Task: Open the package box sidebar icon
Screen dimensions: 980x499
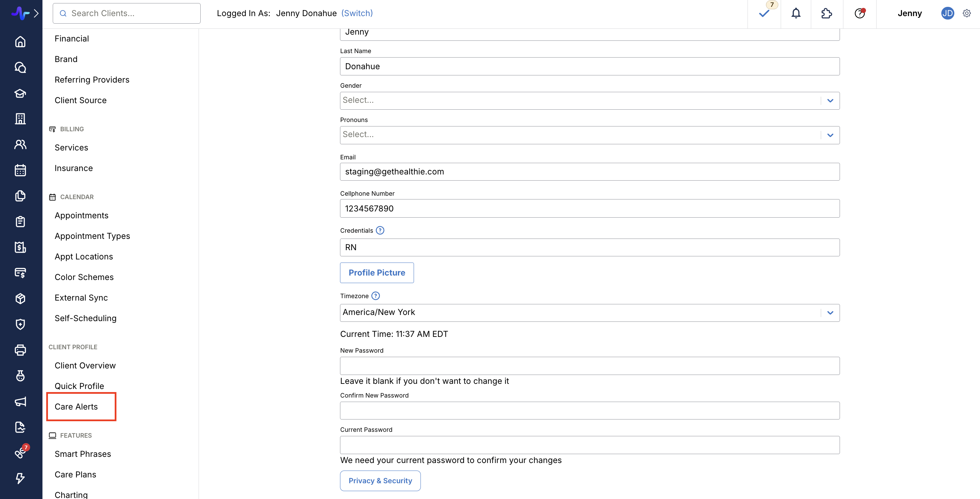Action: pos(20,299)
